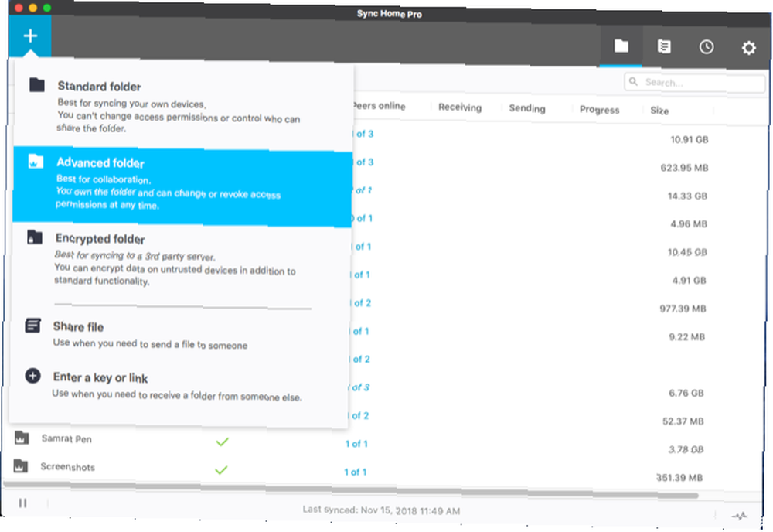Open peers link in 977.39 MB row
The width and height of the screenshot is (773, 532).
pyautogui.click(x=361, y=303)
